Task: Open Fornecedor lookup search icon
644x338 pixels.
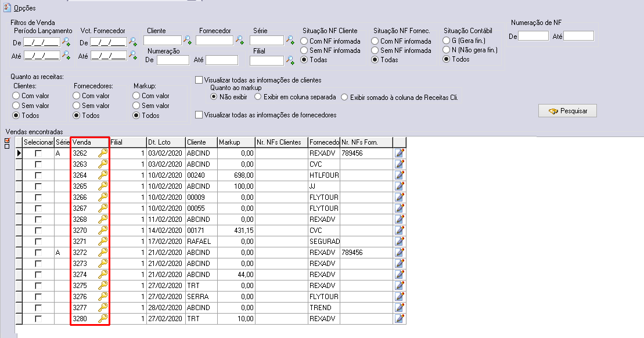Action: (239, 40)
